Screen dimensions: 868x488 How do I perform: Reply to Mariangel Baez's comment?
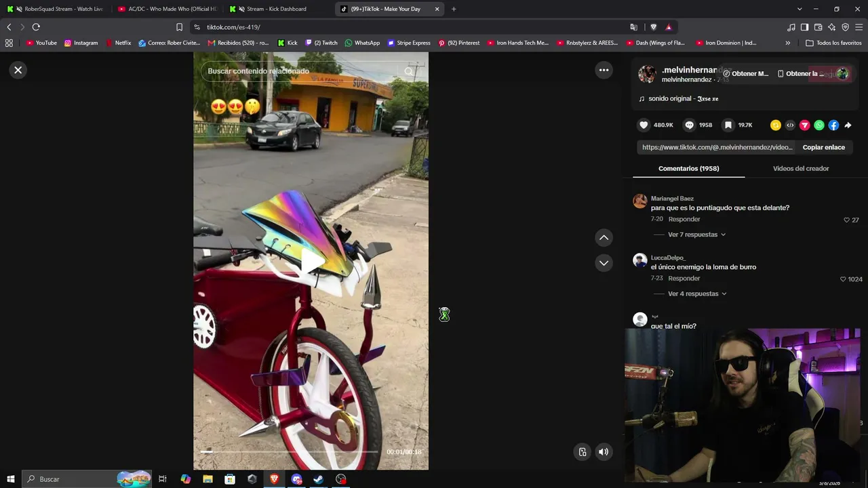coord(684,219)
